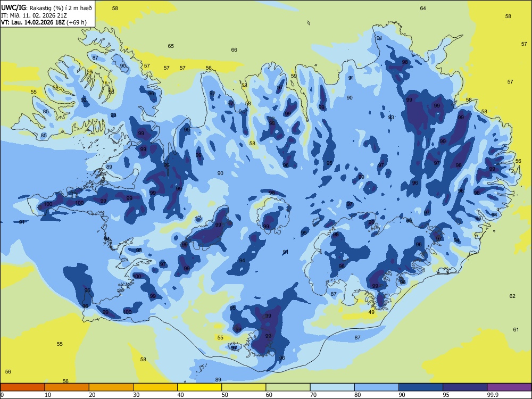Click the map value '62' in the southeast sea
This screenshot has height=399, width=532.
(512, 296)
